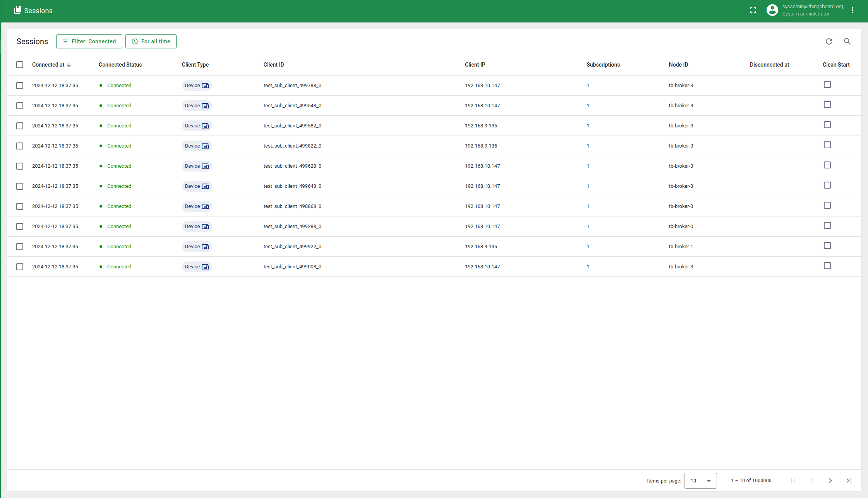
Task: Select all sessions with header checkbox
Action: (20, 65)
